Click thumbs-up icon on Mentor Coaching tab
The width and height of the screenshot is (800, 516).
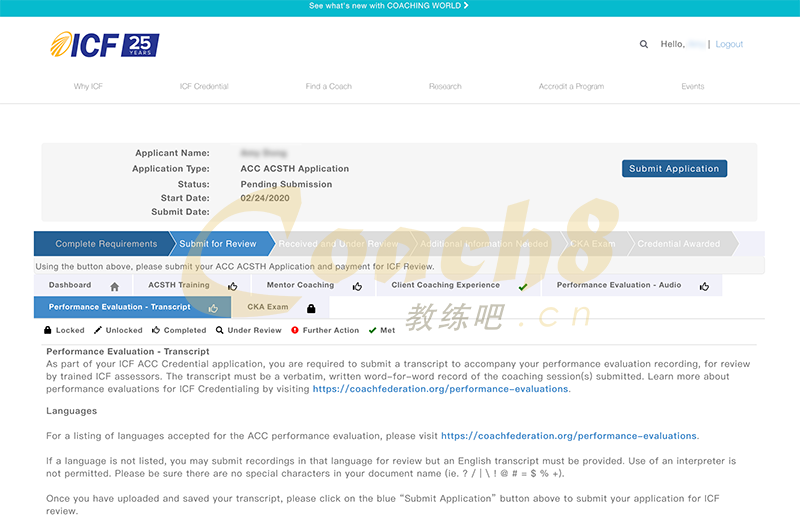[361, 286]
